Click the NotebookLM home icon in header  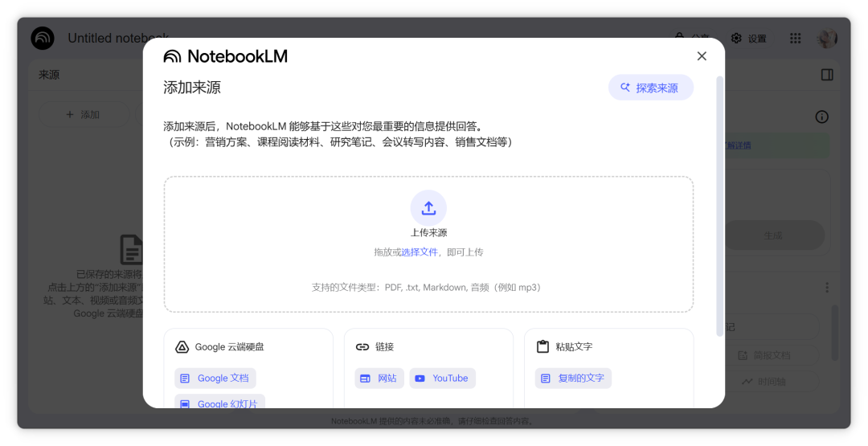pyautogui.click(x=43, y=39)
